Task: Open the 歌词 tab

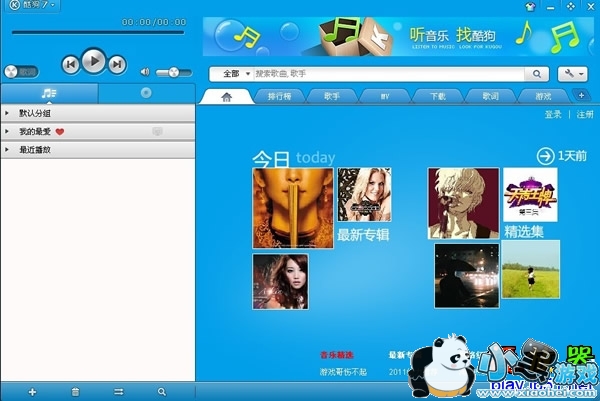Action: (x=490, y=96)
